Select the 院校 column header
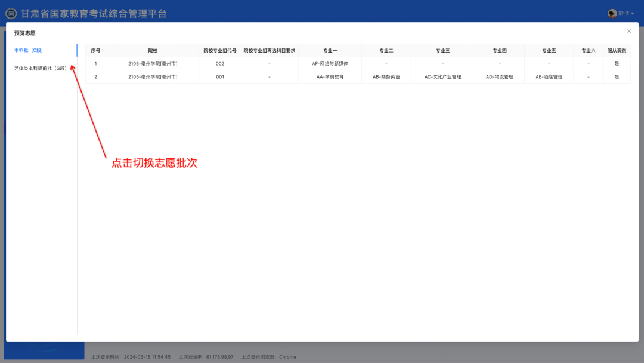This screenshot has width=644, height=363. [x=153, y=50]
